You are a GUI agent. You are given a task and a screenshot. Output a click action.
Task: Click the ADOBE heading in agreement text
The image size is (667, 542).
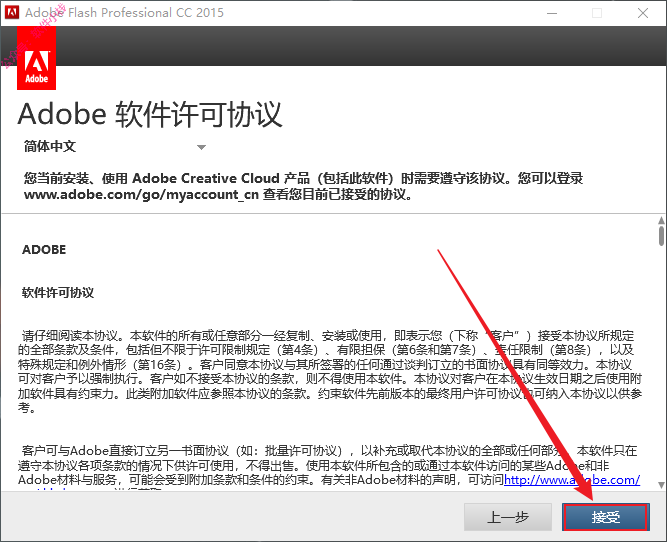pyautogui.click(x=44, y=249)
